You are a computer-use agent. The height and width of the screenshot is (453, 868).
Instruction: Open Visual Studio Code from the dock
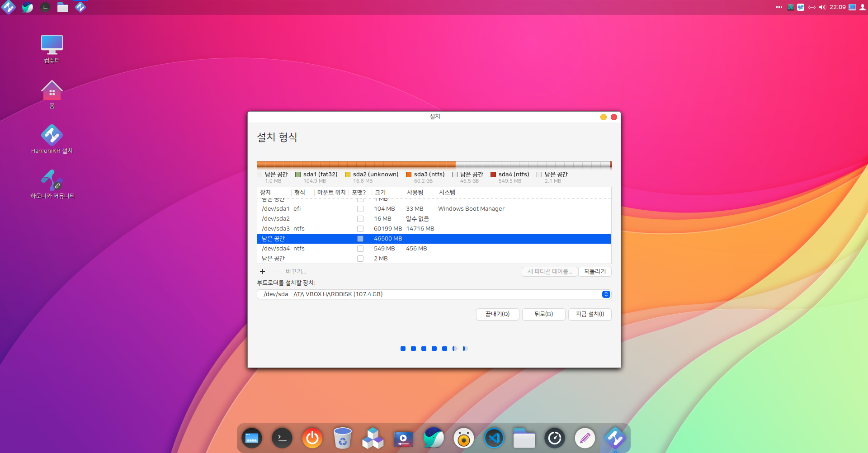click(x=494, y=438)
